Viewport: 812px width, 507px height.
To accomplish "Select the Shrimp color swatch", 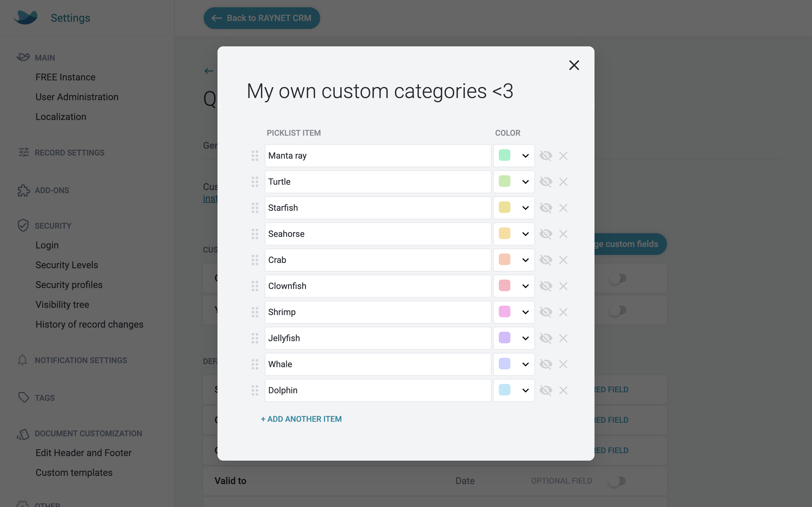I will click(x=505, y=311).
